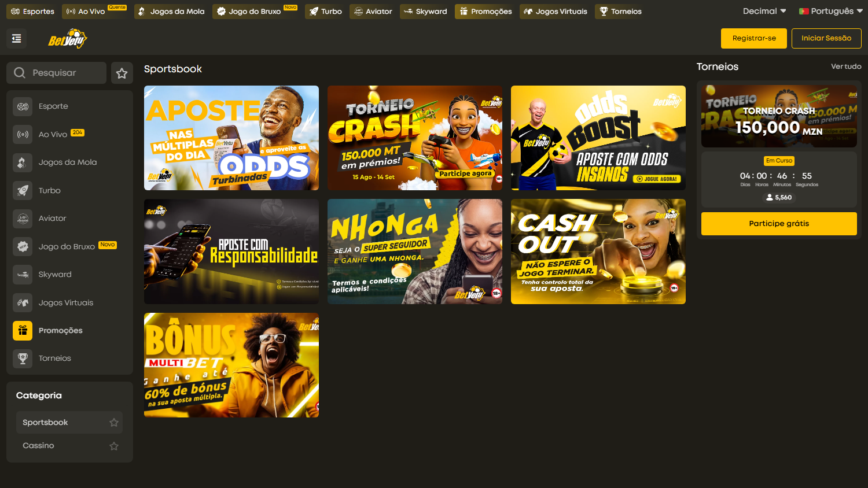This screenshot has height=488, width=868.
Task: Select the Cassino category
Action: 69,446
